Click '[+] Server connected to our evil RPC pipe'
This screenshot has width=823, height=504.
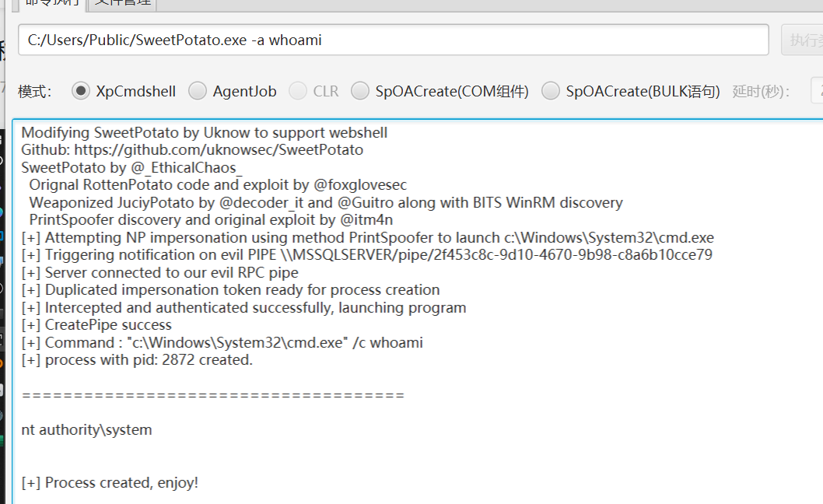(159, 272)
